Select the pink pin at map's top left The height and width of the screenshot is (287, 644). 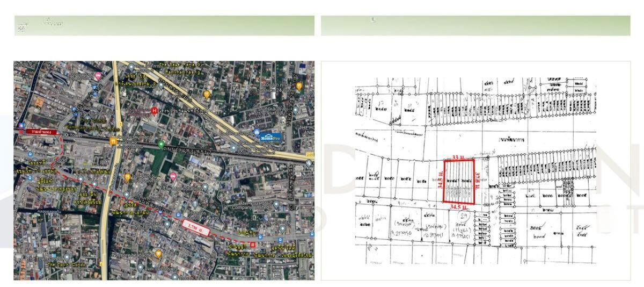pos(98,76)
